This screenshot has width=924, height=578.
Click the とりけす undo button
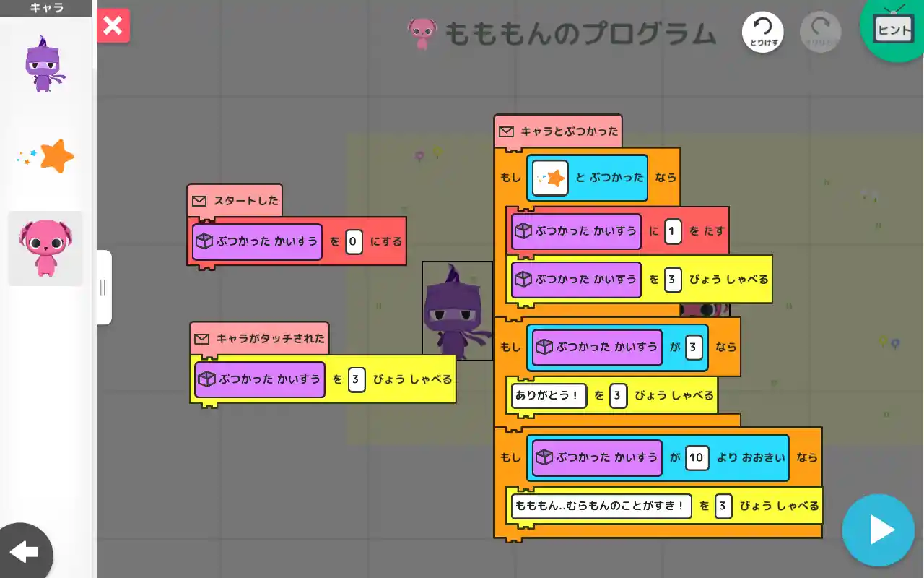tap(763, 33)
